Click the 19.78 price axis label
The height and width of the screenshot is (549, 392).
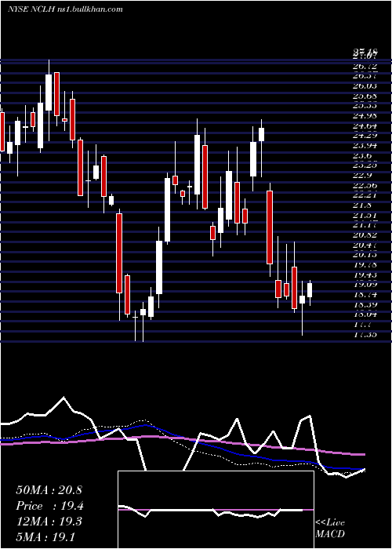pos(365,265)
